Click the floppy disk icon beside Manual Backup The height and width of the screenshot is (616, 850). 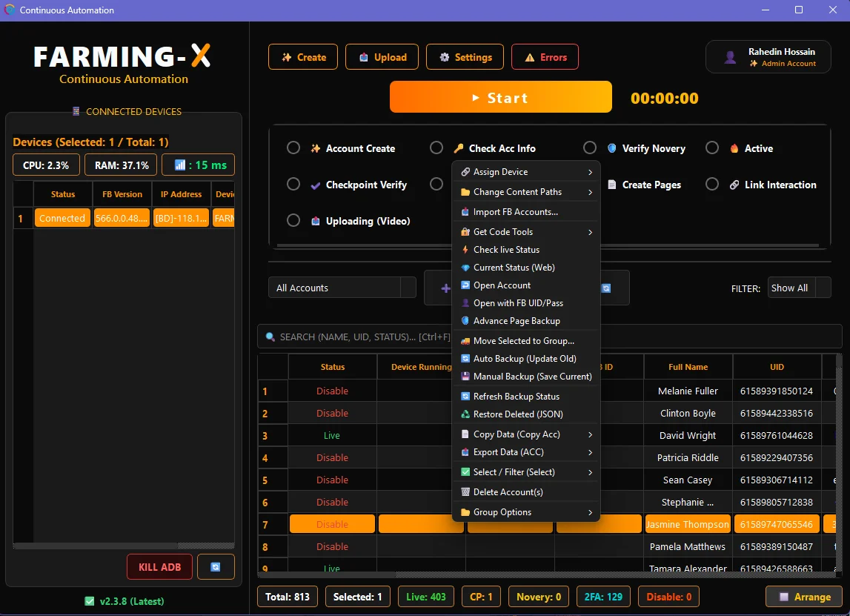point(465,377)
